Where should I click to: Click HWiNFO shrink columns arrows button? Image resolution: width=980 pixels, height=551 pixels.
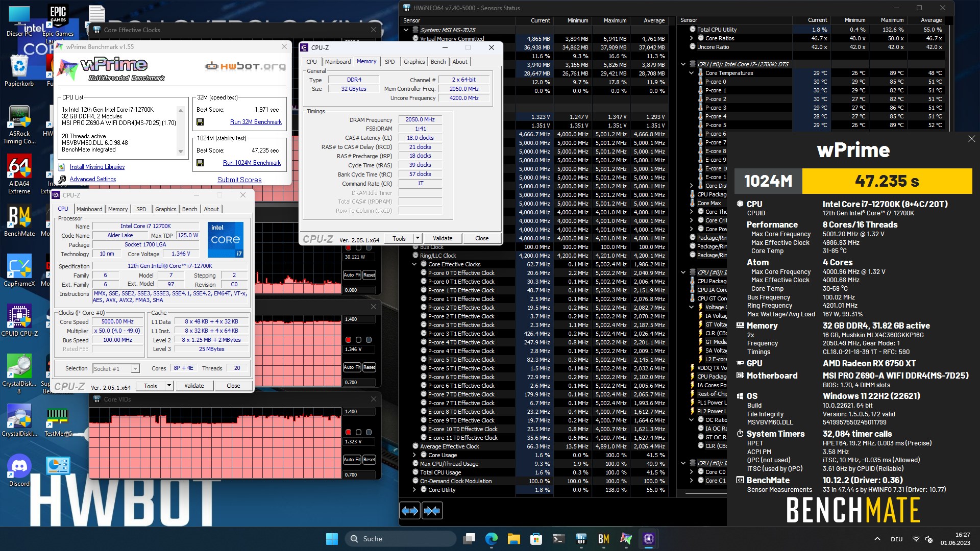(x=432, y=511)
